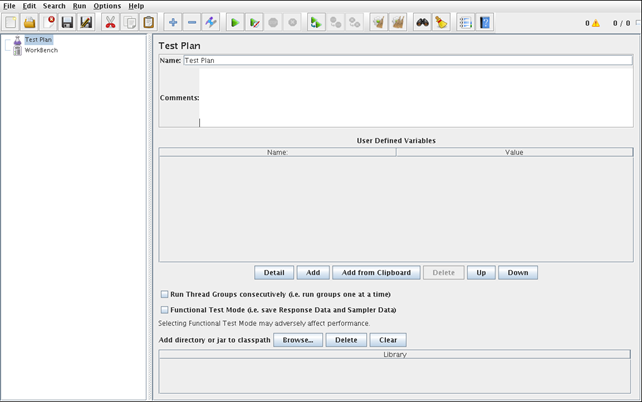Click the Add from Clipboard button
The width and height of the screenshot is (642, 402).
coord(376,272)
